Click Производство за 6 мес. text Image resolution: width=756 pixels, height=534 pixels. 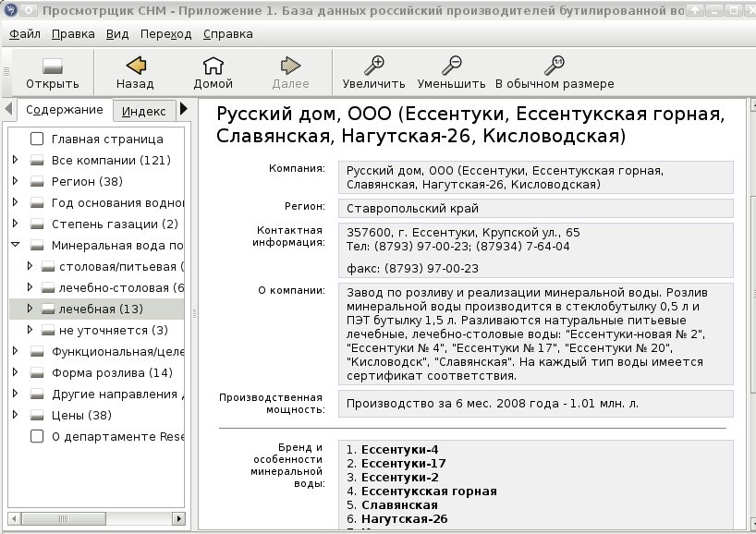pos(492,404)
